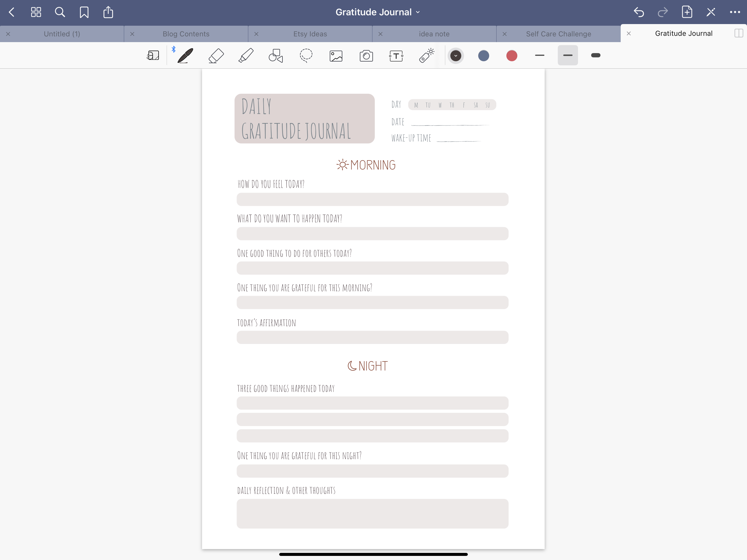Toggle the zoom window tool
Screen dimensions: 747x560
pos(153,56)
